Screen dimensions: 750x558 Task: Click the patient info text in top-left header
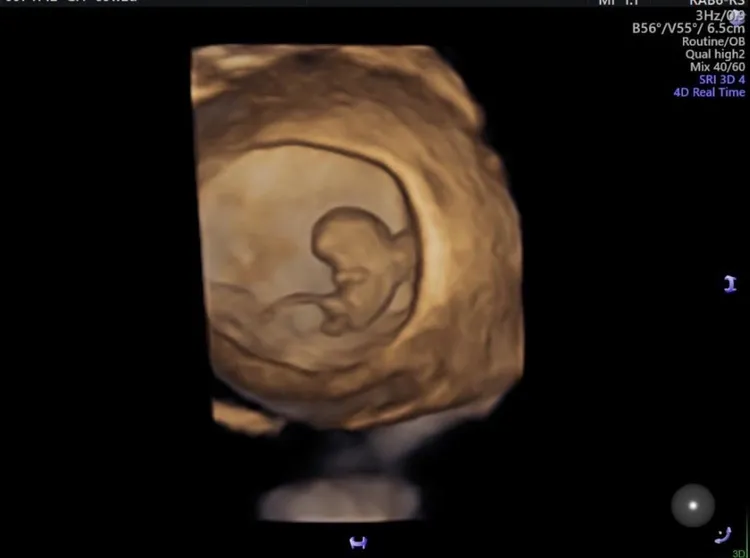pyautogui.click(x=70, y=3)
